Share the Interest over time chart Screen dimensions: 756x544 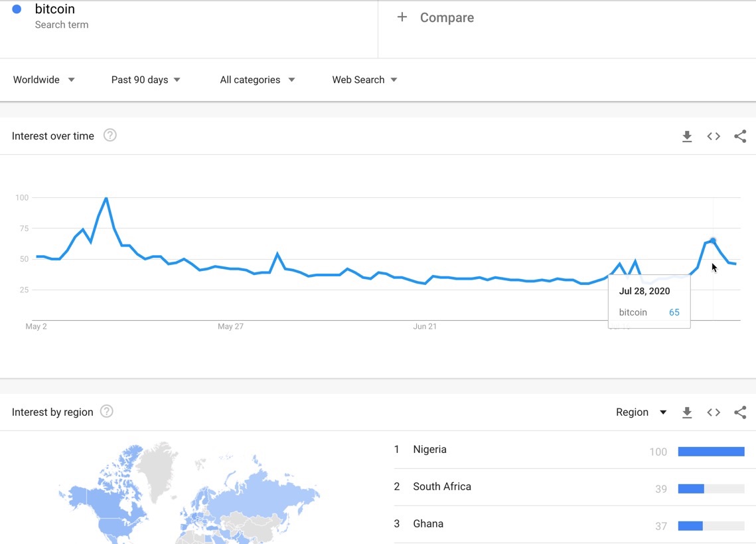[x=740, y=137]
